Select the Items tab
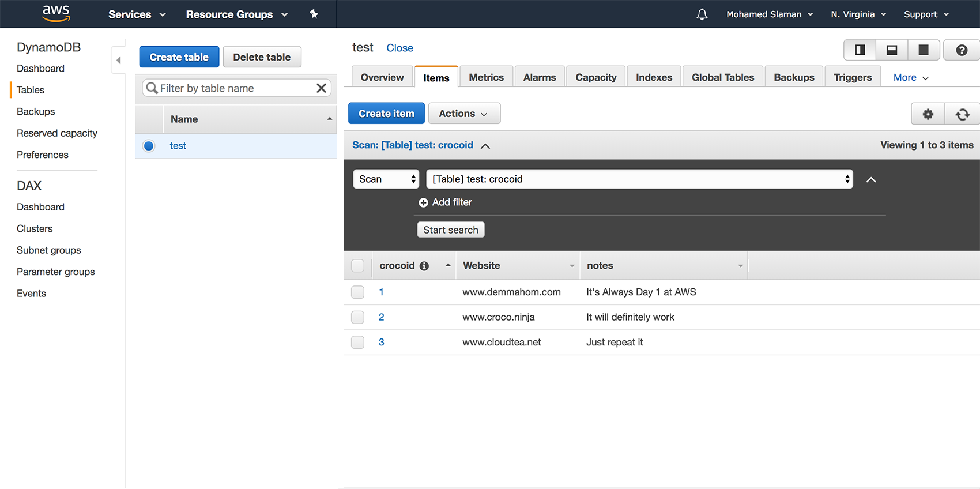The height and width of the screenshot is (489, 980). point(436,78)
